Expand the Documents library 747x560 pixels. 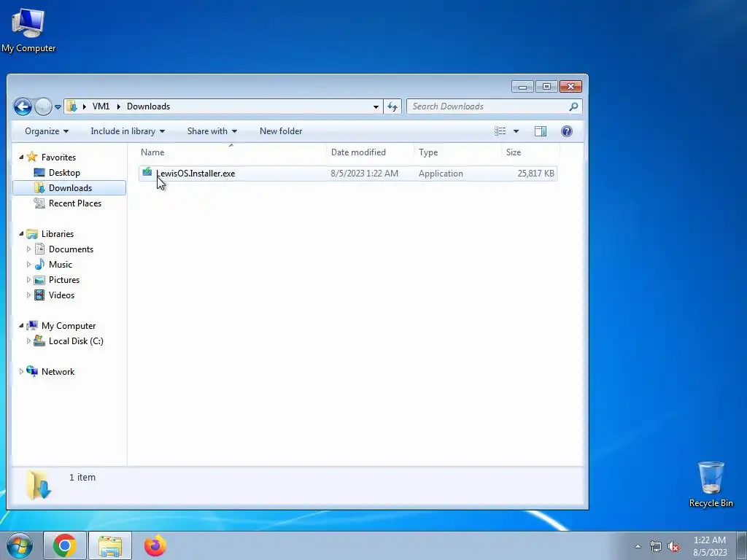[28, 249]
